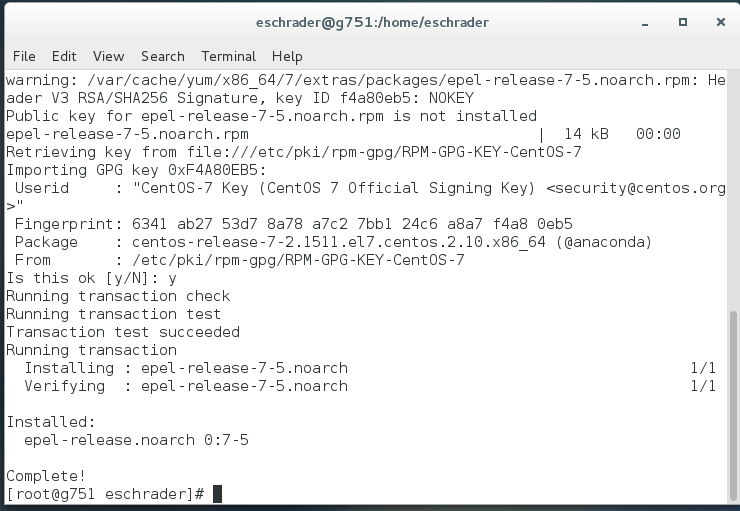Maximize the terminal window
Viewport: 740px width, 511px height.
point(682,22)
